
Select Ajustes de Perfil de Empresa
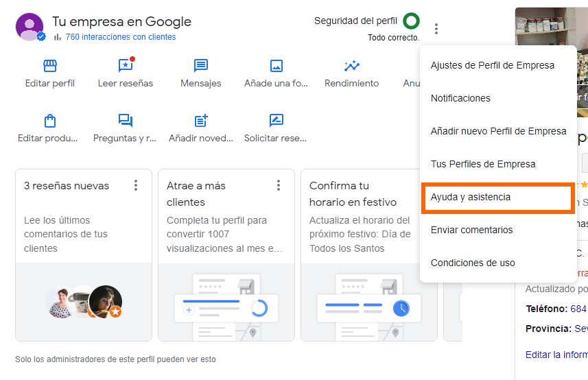tap(492, 65)
